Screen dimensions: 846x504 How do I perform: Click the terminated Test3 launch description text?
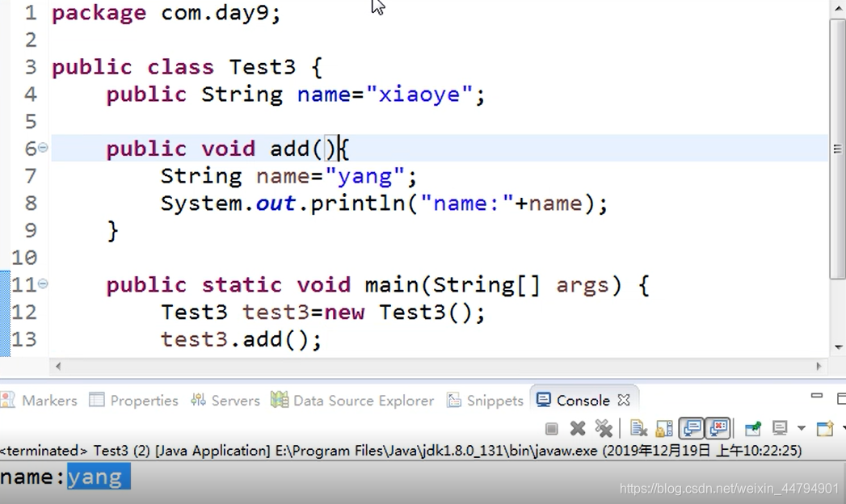[x=401, y=450]
